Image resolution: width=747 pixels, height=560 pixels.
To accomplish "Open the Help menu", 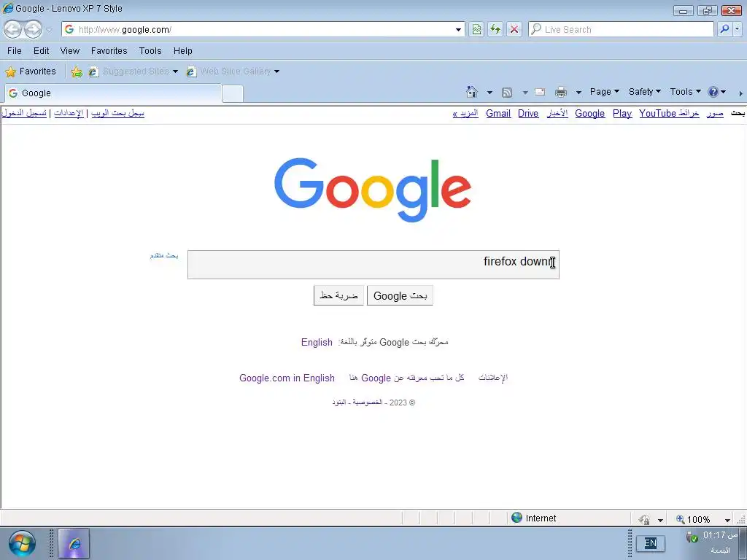I will [x=182, y=50].
